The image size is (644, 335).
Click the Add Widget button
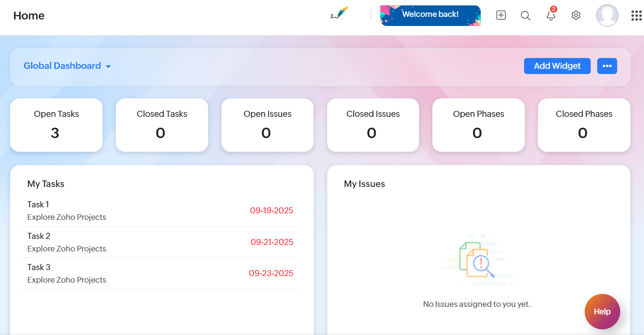557,66
